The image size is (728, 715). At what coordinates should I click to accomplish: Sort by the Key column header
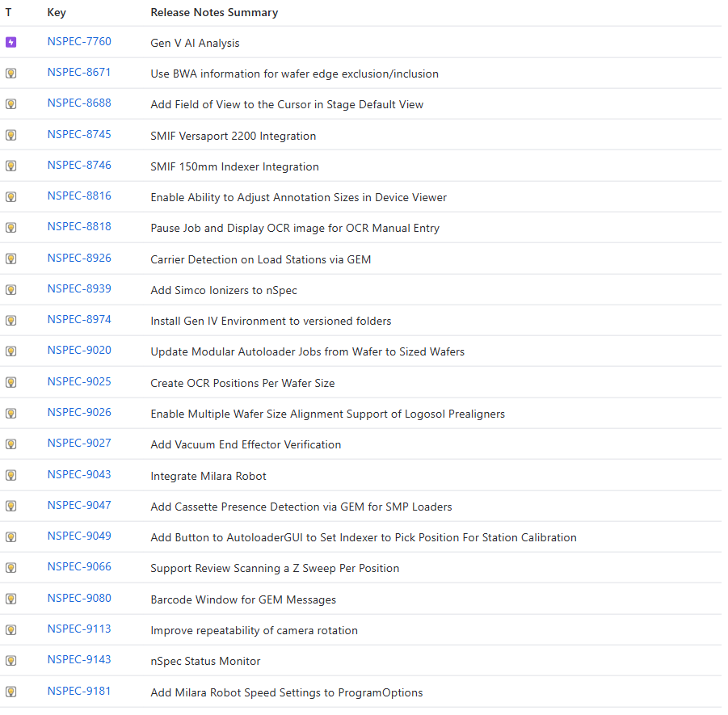pos(56,13)
